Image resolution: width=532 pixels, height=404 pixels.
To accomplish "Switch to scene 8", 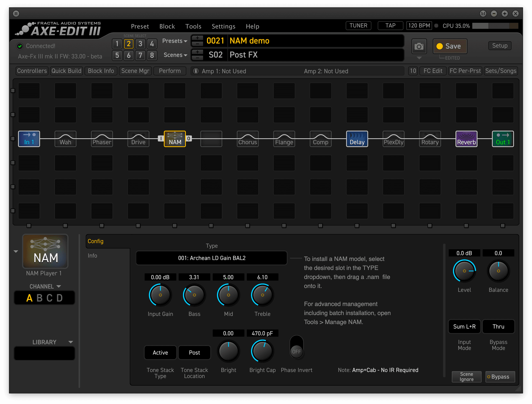I will (152, 55).
